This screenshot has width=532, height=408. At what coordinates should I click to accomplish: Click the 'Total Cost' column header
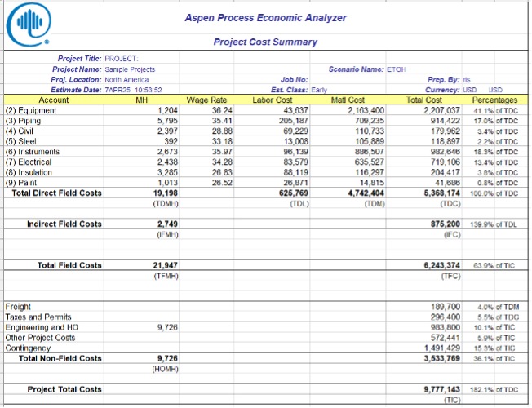[x=424, y=100]
